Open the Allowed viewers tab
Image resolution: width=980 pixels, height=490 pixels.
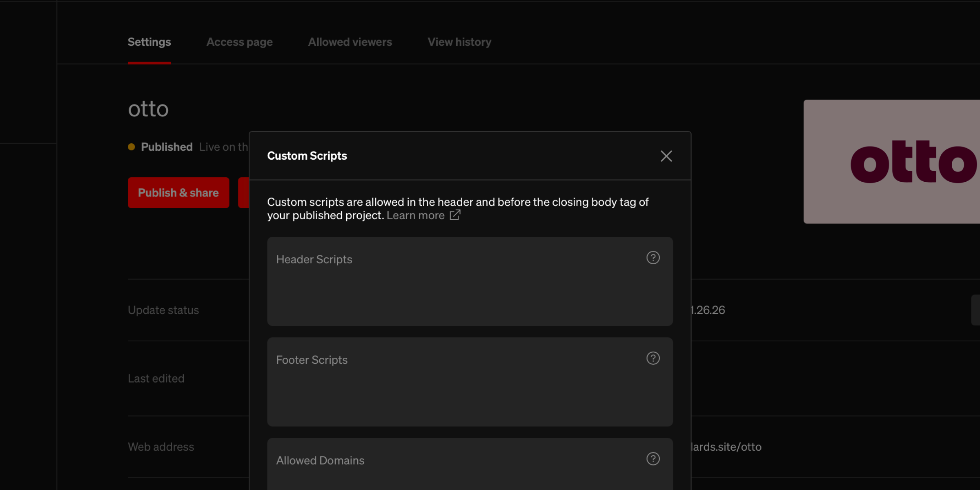(x=350, y=42)
